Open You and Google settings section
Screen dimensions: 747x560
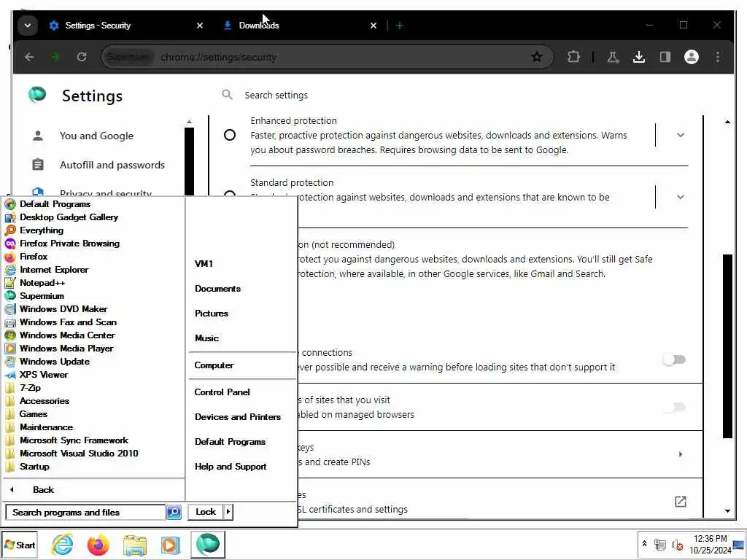click(x=96, y=136)
